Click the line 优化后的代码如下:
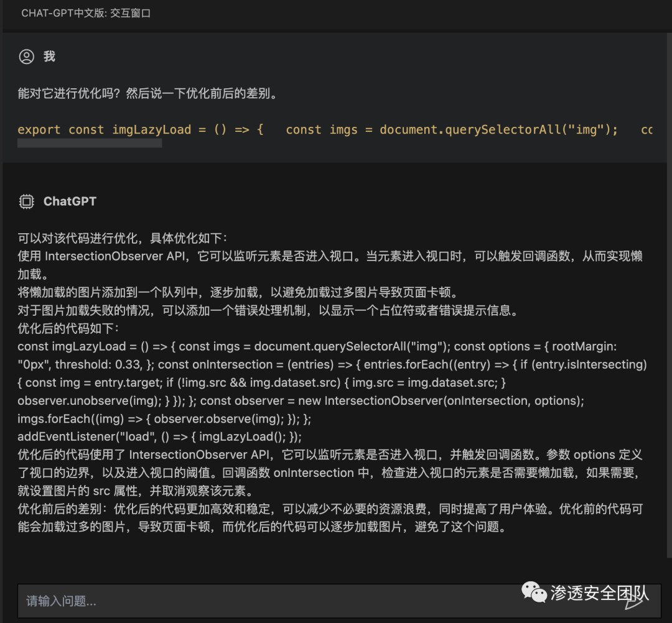 pyautogui.click(x=68, y=328)
